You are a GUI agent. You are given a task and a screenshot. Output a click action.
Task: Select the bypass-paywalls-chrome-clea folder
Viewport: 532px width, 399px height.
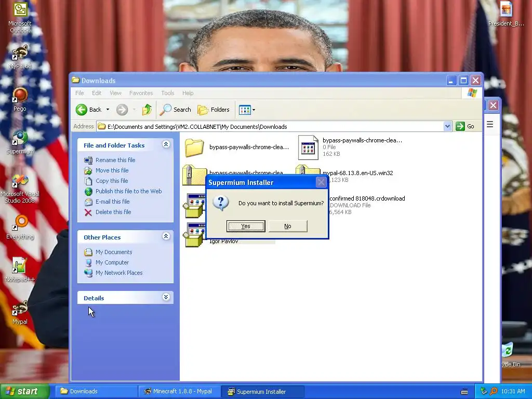click(237, 147)
